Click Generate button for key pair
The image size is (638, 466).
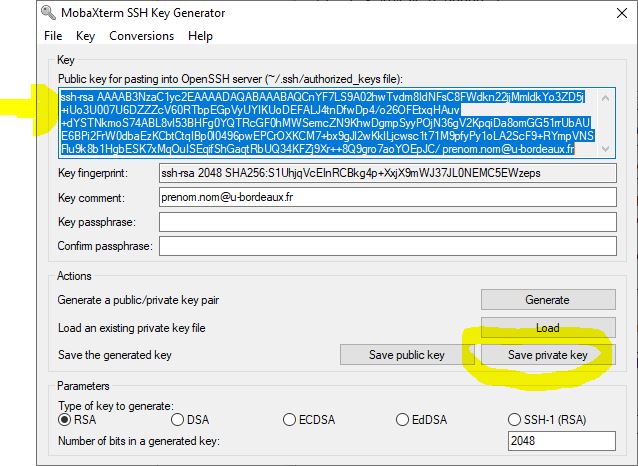tap(548, 300)
